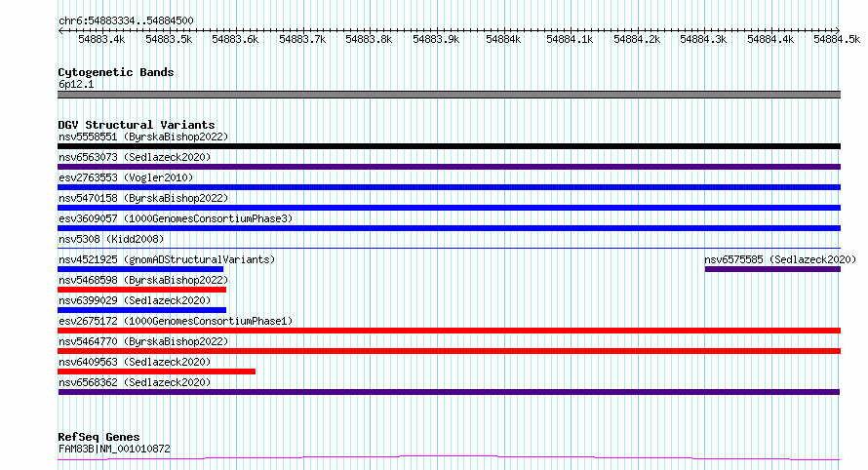Image resolution: width=868 pixels, height=470 pixels.
Task: Select the short blue nsv4521925 variant bar
Action: (x=140, y=269)
